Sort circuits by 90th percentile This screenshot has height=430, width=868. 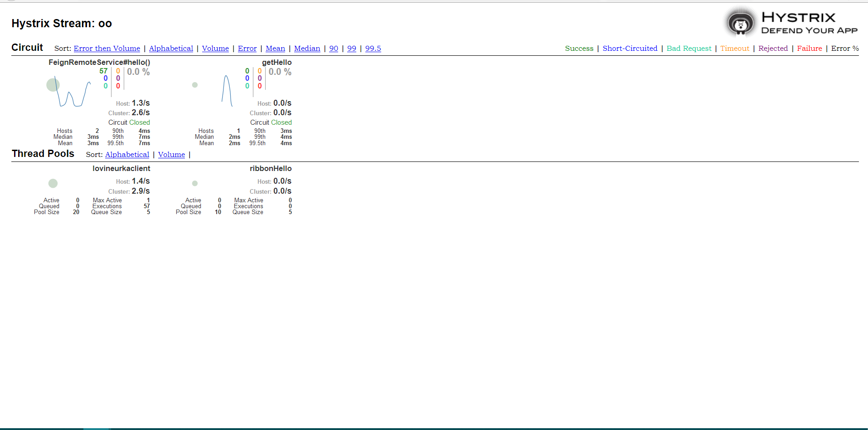pyautogui.click(x=334, y=49)
